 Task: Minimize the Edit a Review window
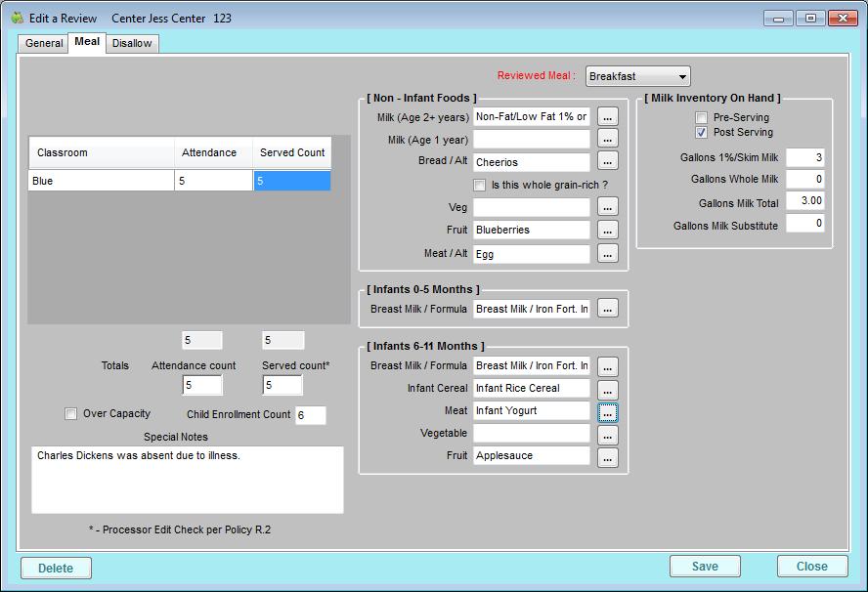click(778, 19)
